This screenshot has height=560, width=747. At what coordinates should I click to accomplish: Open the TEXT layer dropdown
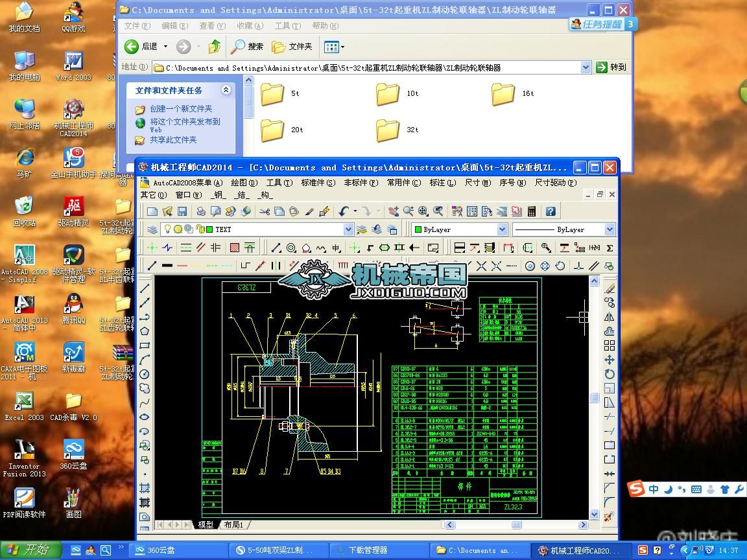[349, 229]
